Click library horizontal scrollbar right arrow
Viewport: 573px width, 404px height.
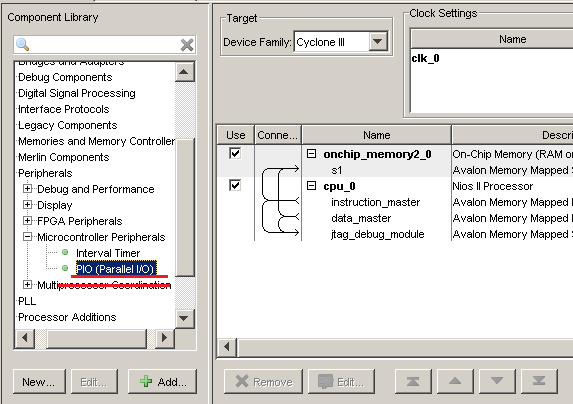(164, 338)
